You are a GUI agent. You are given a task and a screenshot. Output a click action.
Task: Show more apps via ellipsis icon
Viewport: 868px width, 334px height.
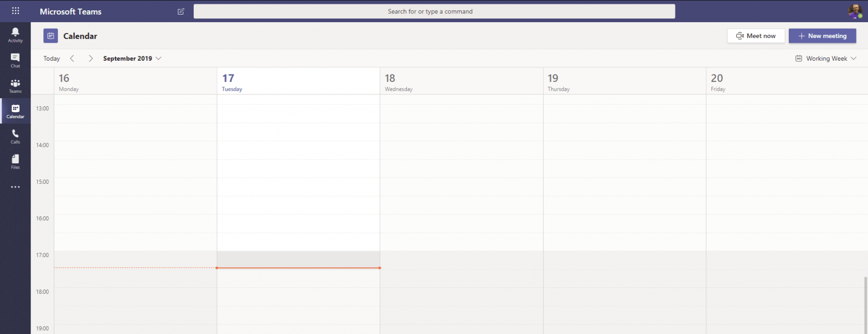[15, 187]
